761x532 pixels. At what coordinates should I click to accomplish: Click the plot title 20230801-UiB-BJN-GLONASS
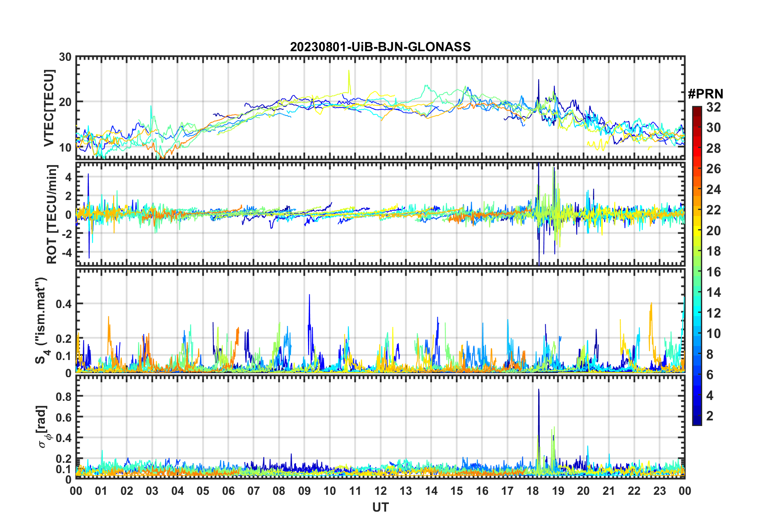(380, 47)
